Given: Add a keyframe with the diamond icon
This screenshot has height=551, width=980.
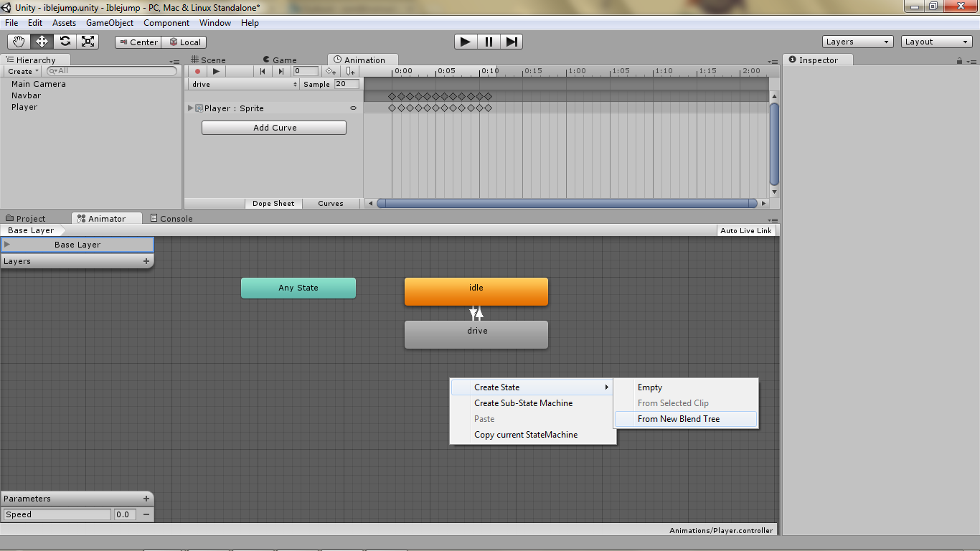Looking at the screenshot, I should [x=330, y=71].
